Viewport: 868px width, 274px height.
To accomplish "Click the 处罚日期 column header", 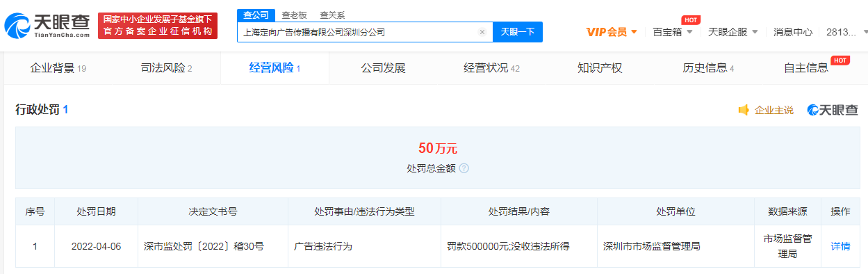I will coord(96,211).
